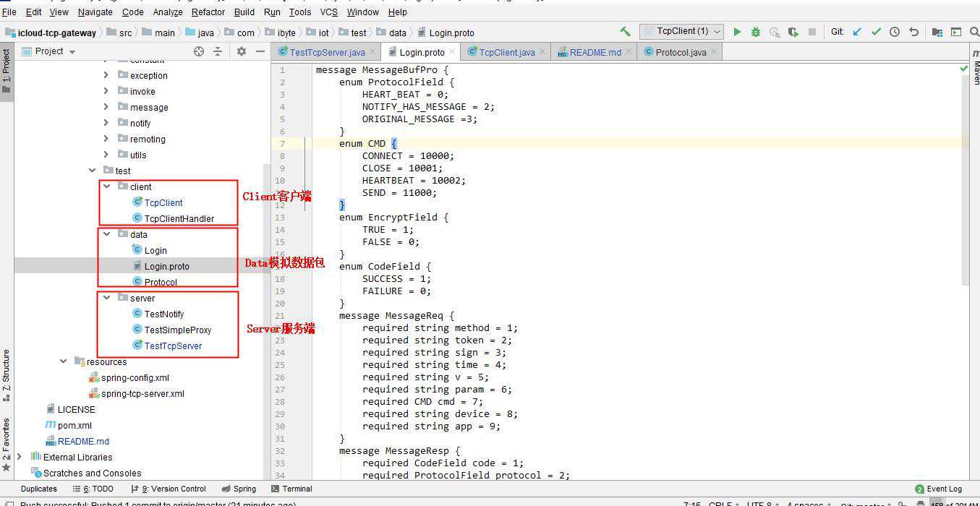Click Git update project arrow
Viewport: 980px width, 506px height.
857,32
